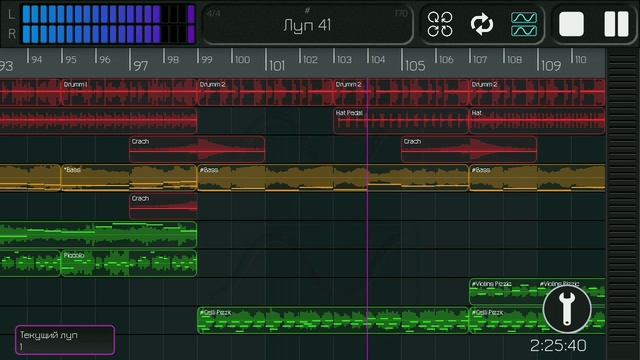Viewport: 640px width, 360px height.
Task: Open the wrench settings button
Action: click(x=567, y=309)
